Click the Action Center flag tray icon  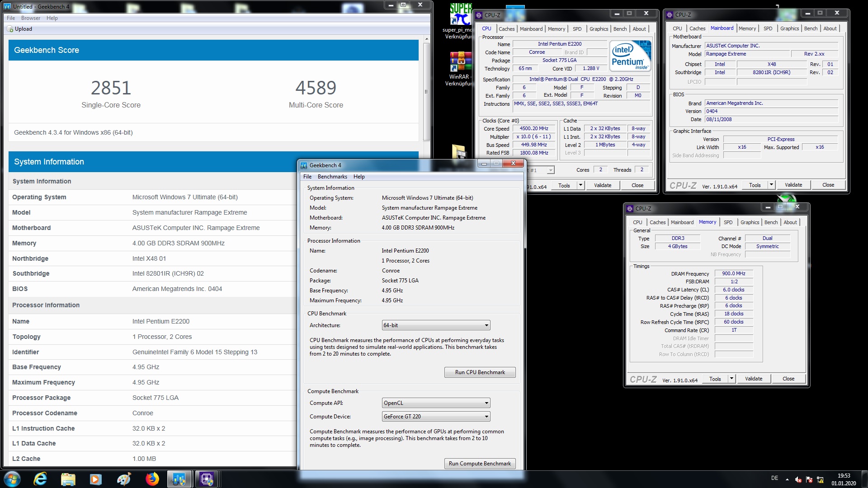pyautogui.click(x=809, y=479)
